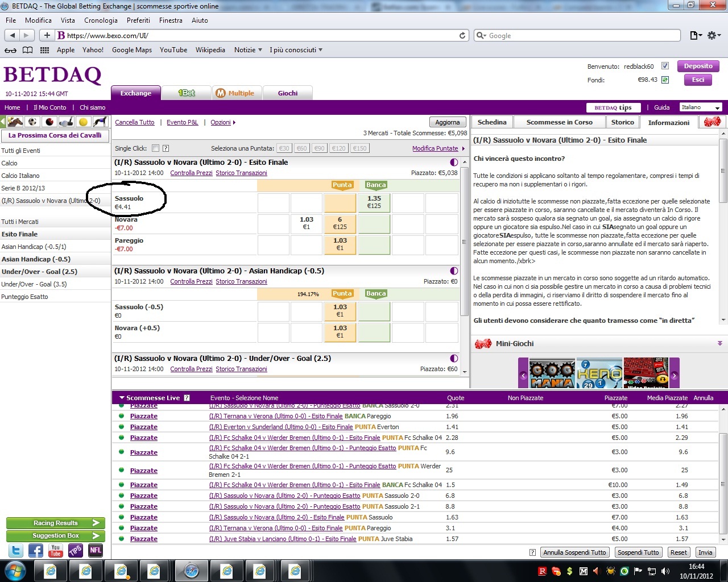The image size is (728, 582).
Task: Refresh funds balance with green icon
Action: 665,80
